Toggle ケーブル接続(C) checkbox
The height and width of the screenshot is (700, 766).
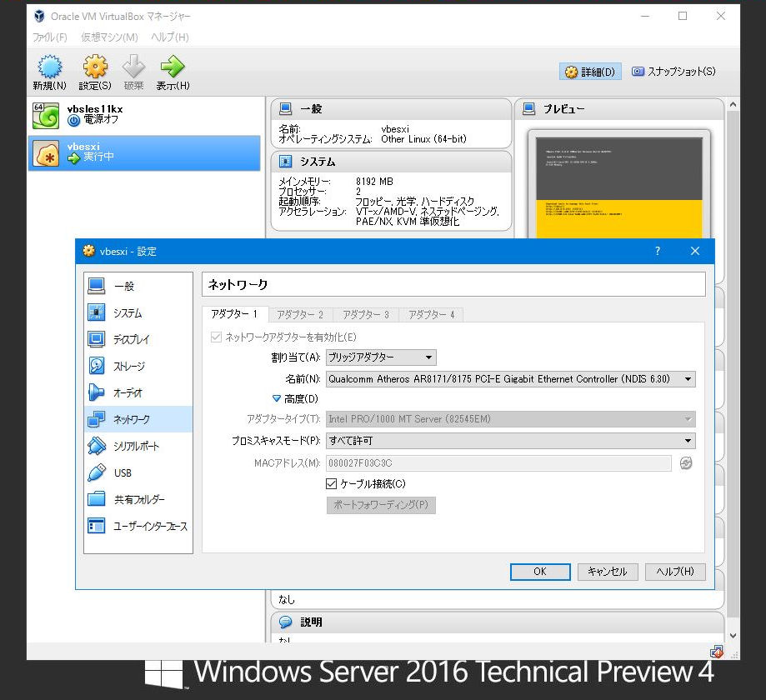(331, 483)
